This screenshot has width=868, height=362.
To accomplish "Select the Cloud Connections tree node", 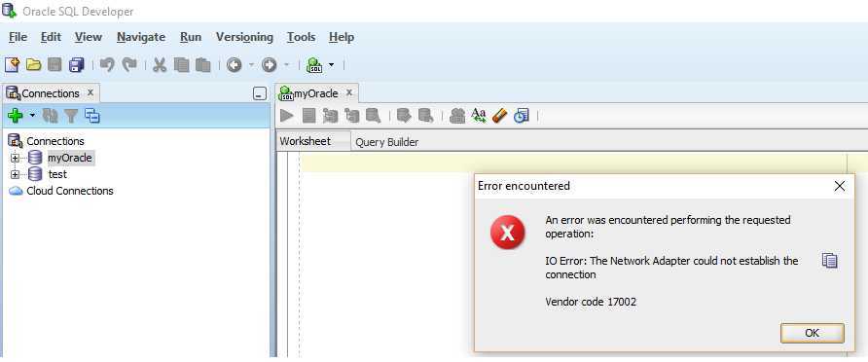I will click(x=70, y=191).
